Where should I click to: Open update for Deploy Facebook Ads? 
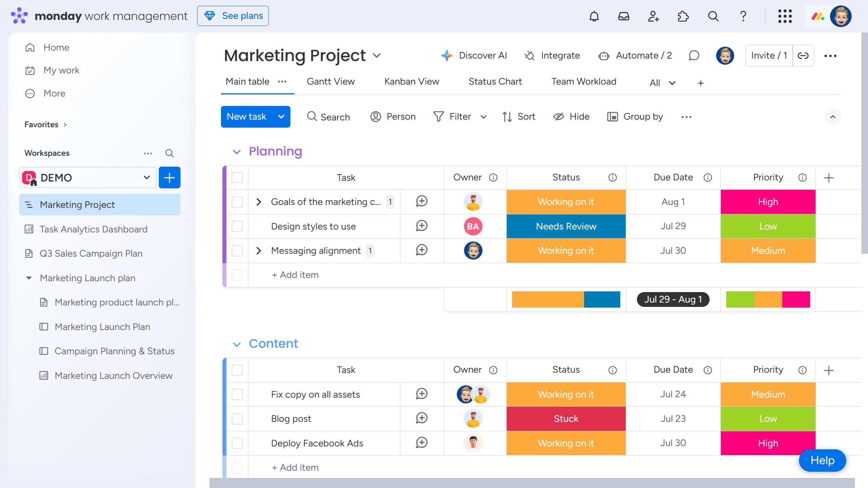click(421, 443)
